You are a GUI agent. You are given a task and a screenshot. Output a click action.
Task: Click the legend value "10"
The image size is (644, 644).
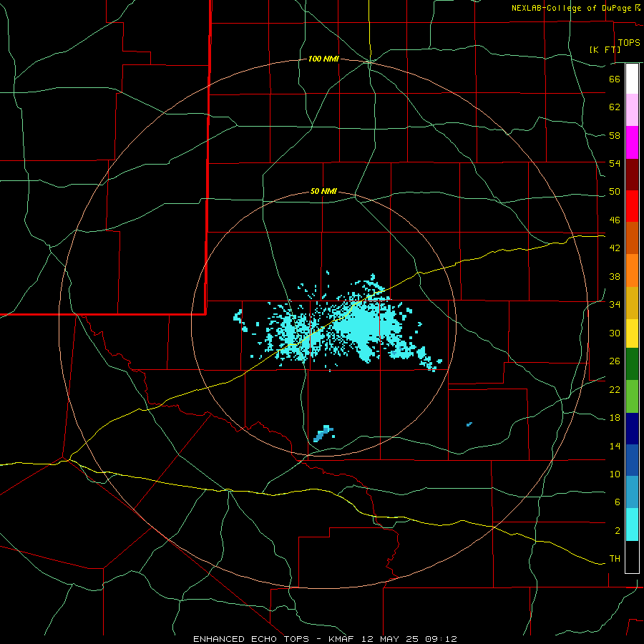coord(615,474)
